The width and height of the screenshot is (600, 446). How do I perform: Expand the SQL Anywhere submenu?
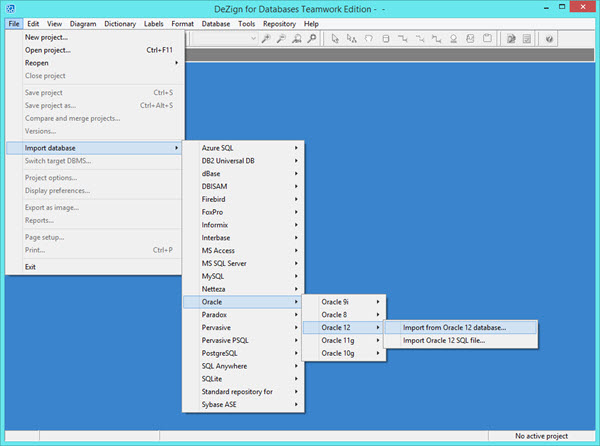point(243,366)
